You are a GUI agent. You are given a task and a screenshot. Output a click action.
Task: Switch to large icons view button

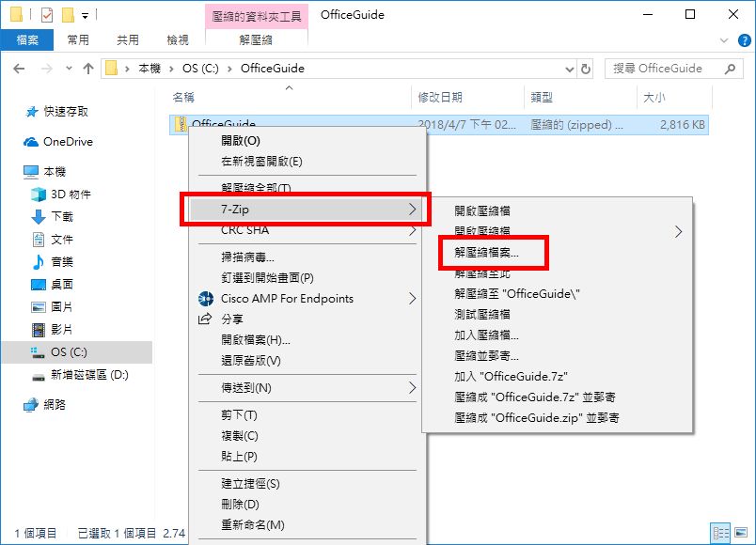741,533
